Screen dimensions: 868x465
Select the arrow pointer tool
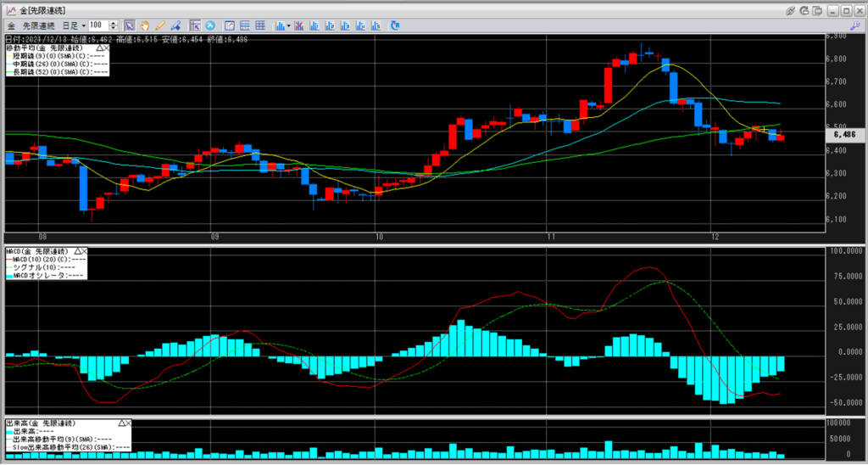[x=129, y=25]
